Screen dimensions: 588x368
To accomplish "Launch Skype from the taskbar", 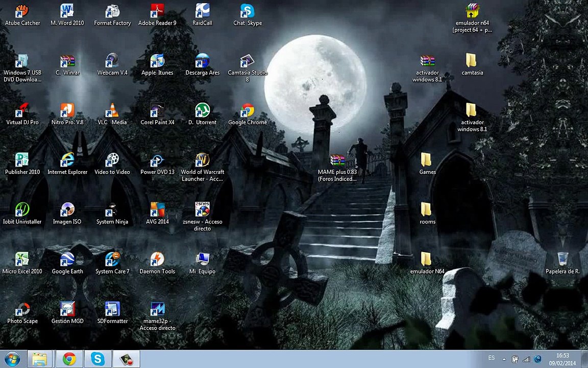I will click(x=97, y=359).
